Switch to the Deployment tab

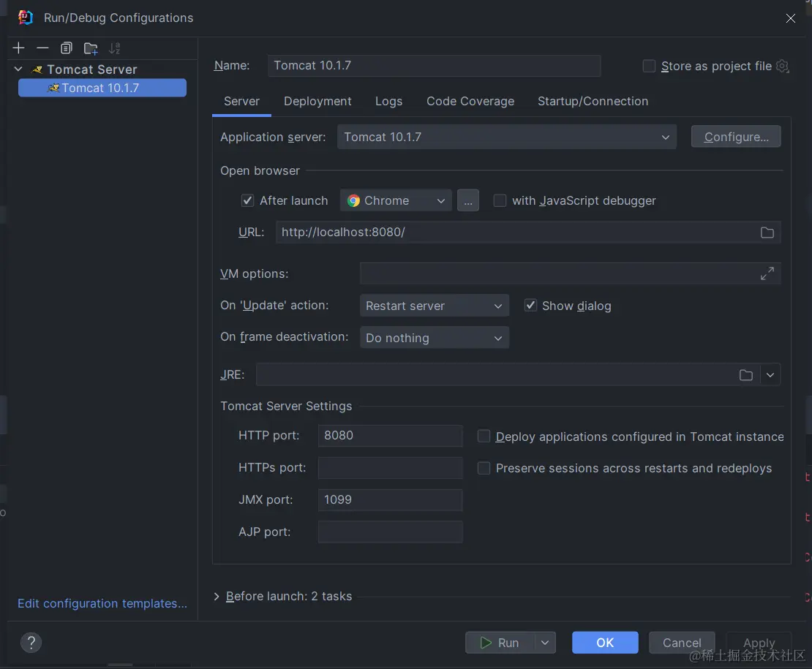point(317,102)
